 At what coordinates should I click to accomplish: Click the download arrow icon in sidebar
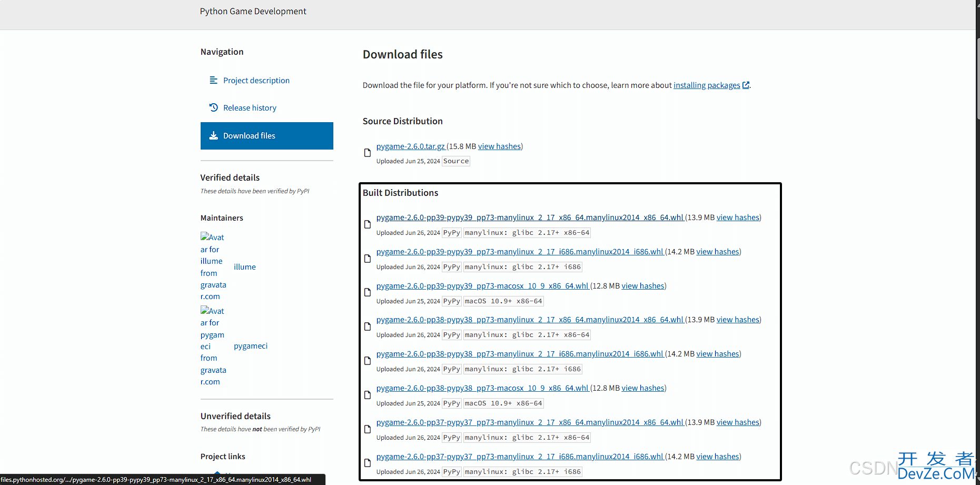pyautogui.click(x=213, y=136)
